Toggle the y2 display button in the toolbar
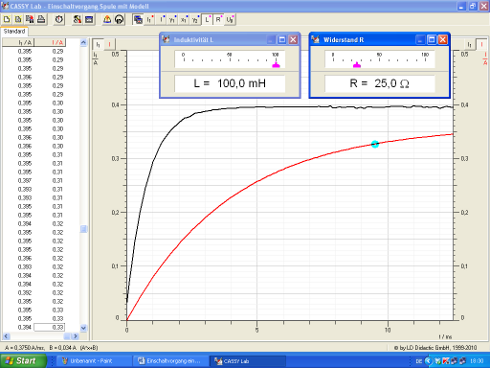490x368 pixels. 195,20
